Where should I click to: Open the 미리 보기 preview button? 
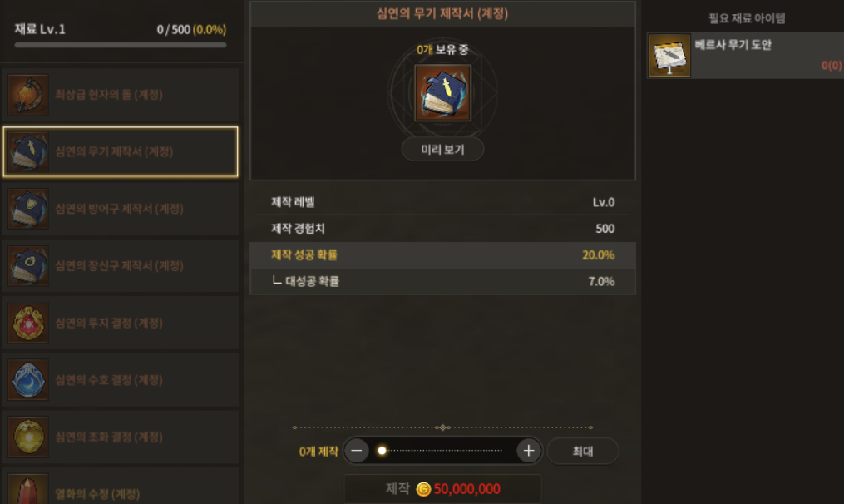[x=442, y=149]
